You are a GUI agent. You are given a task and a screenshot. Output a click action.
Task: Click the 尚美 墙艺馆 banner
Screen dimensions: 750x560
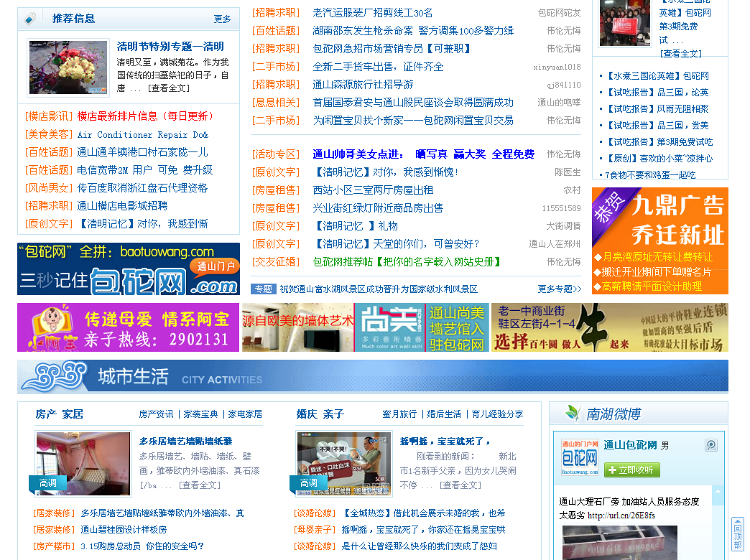click(x=366, y=327)
